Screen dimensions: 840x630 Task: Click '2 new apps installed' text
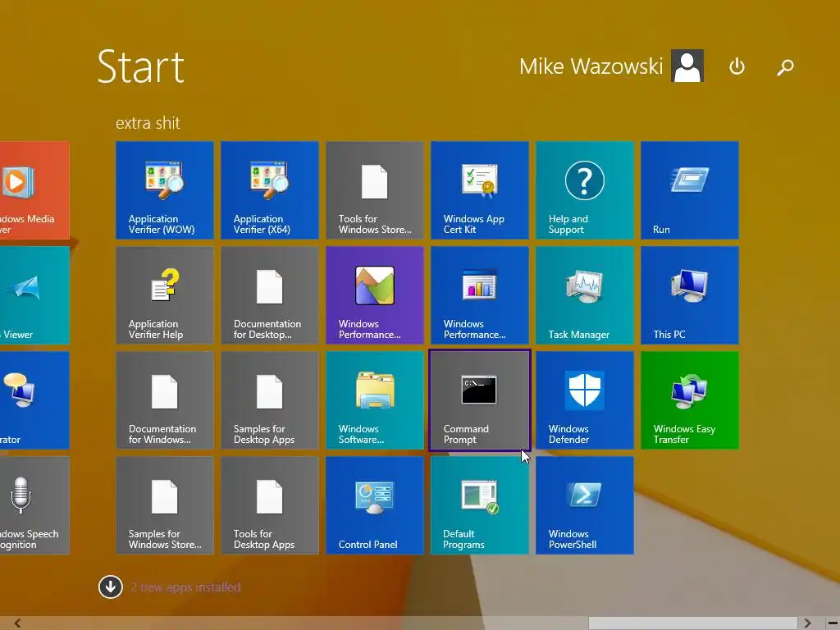185,587
